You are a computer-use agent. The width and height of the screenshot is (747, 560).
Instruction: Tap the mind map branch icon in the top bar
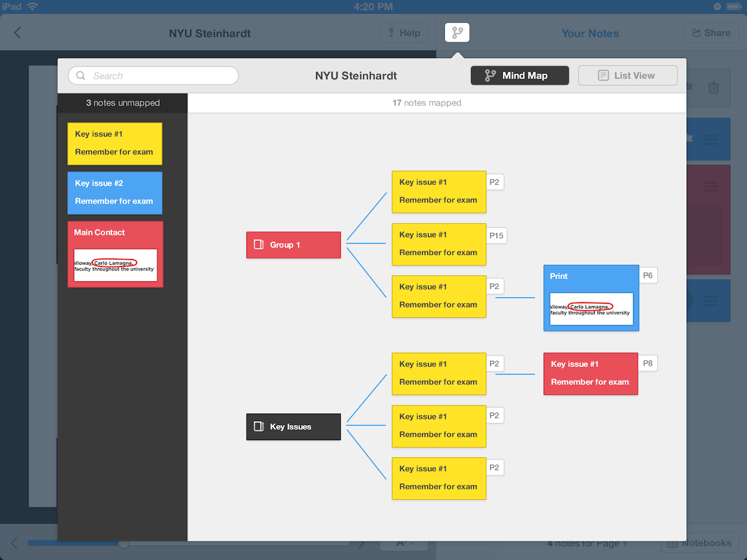tap(457, 33)
